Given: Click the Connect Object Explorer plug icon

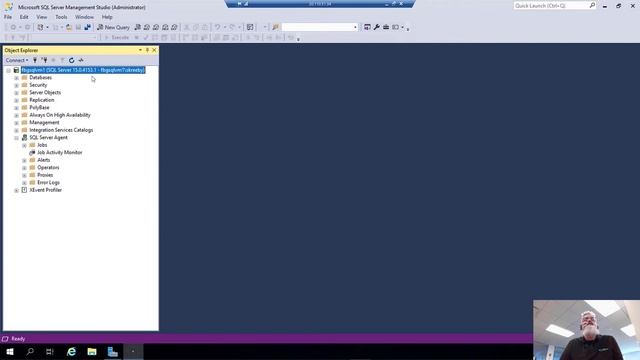Looking at the screenshot, I should click(35, 60).
